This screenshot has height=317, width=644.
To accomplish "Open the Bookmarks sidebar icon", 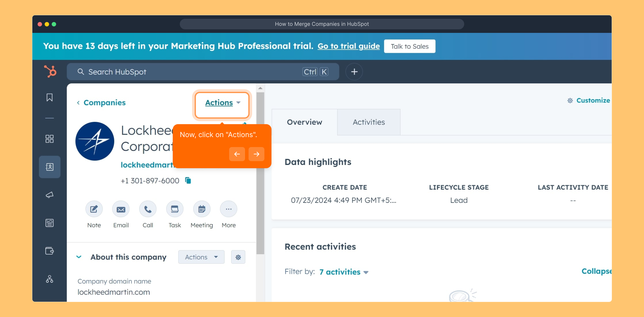I will click(x=50, y=97).
